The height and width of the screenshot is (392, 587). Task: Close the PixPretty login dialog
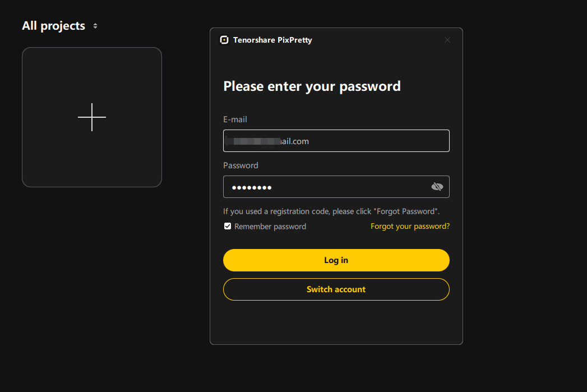[447, 40]
